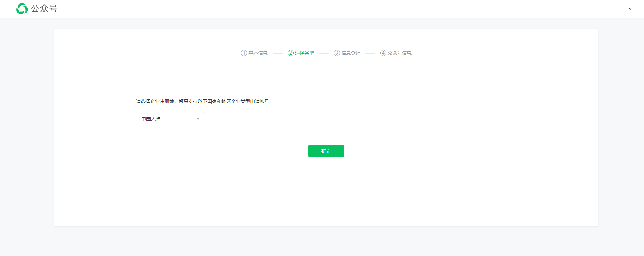
Task: Click the connector line between steps 1 and 2
Action: [x=278, y=53]
